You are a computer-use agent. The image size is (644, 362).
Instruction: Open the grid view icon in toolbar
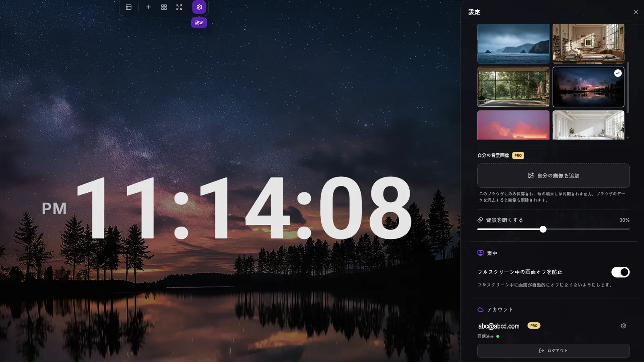(x=164, y=7)
